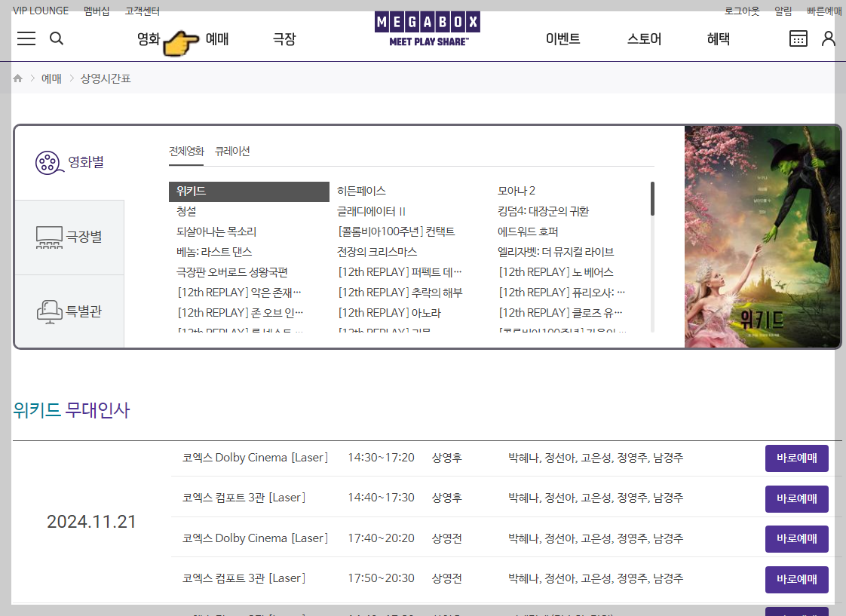Click the MEGABOX logo
The image size is (846, 616).
(428, 29)
